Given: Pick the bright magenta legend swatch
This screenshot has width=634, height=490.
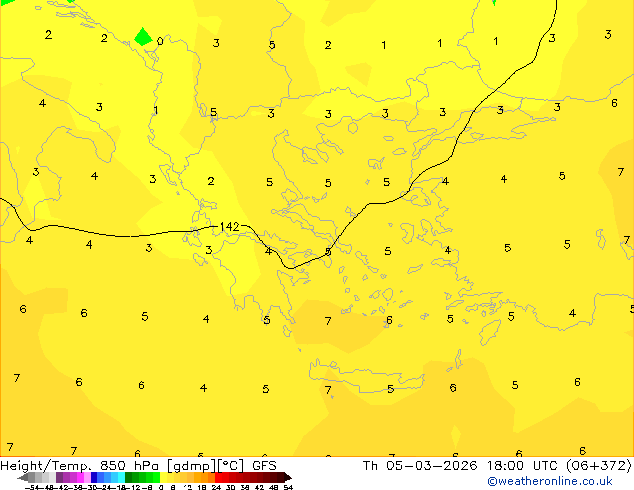Looking at the screenshot, I should click(80, 477).
